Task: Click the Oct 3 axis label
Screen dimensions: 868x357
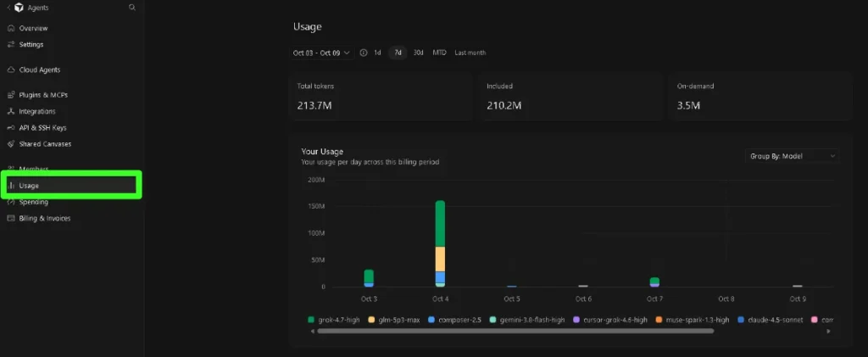Action: coord(369,298)
